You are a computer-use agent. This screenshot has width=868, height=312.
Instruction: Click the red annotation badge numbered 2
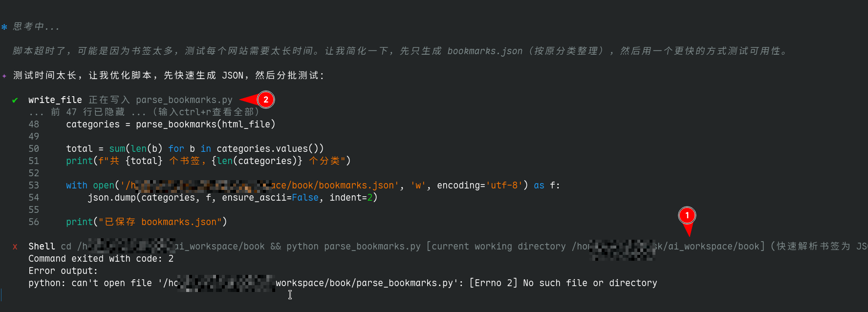tap(265, 100)
